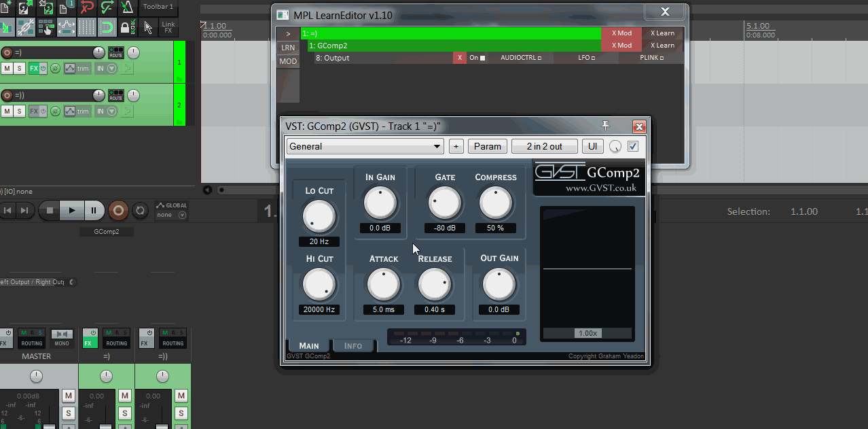
Task: Open FX chain of track '=)'
Action: point(34,69)
